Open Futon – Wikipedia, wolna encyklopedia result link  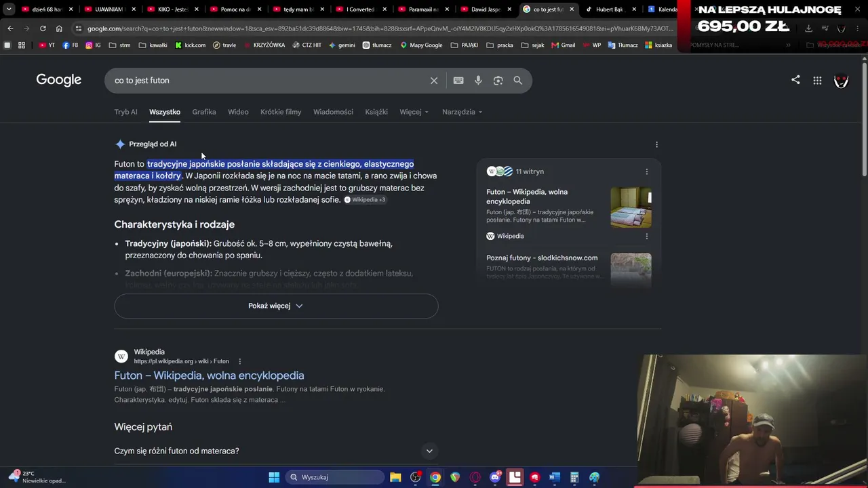pyautogui.click(x=209, y=375)
